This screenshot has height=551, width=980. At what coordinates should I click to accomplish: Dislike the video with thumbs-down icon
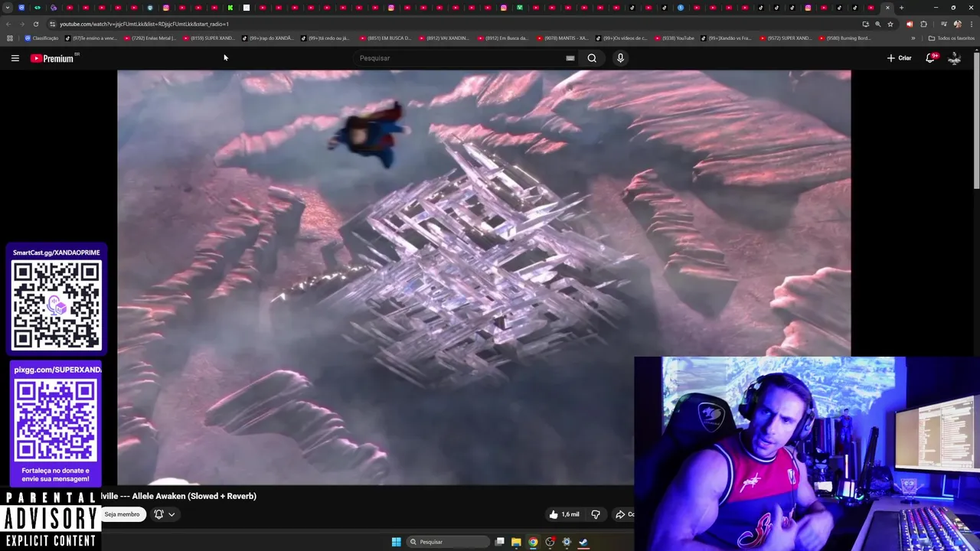point(596,514)
